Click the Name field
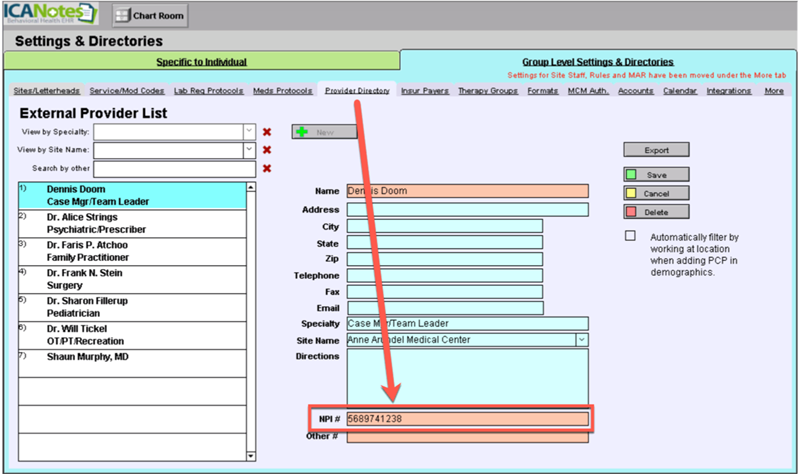Image resolution: width=800 pixels, height=474 pixels. click(467, 191)
